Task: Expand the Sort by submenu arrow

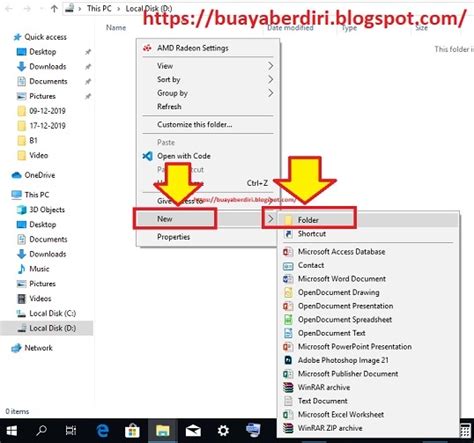Action: (270, 79)
